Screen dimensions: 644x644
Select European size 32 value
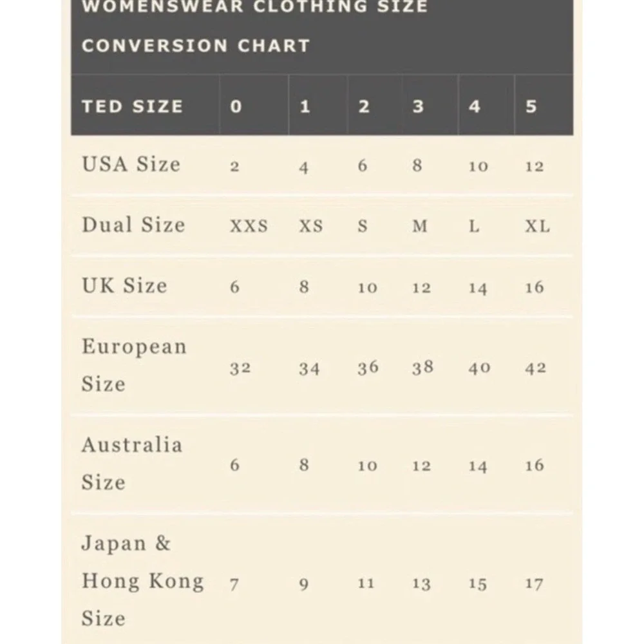[x=240, y=368]
